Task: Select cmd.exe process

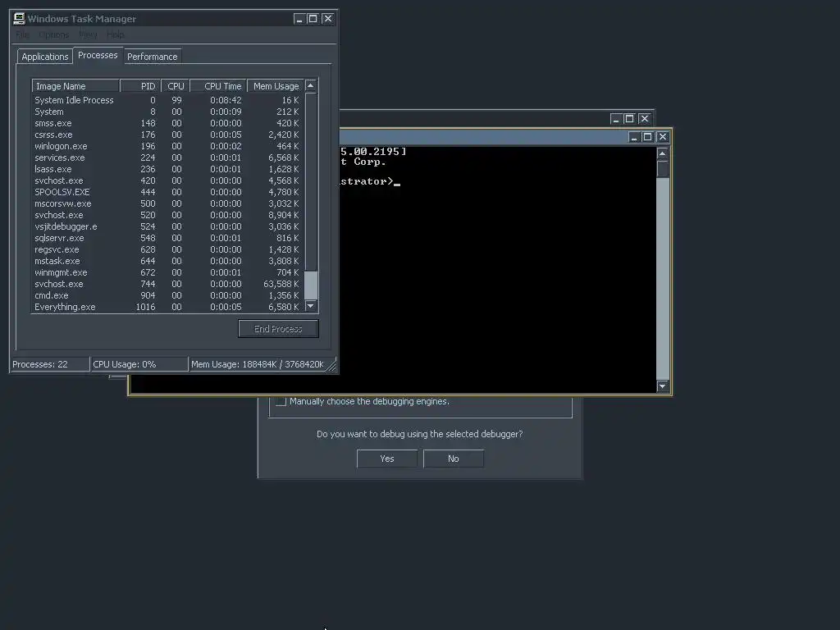Action: [x=167, y=295]
